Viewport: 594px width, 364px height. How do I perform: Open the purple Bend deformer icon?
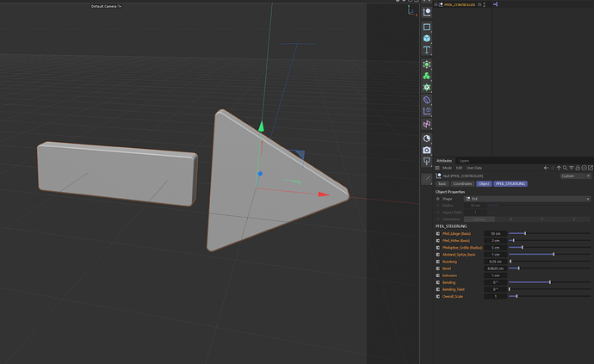pyautogui.click(x=427, y=100)
